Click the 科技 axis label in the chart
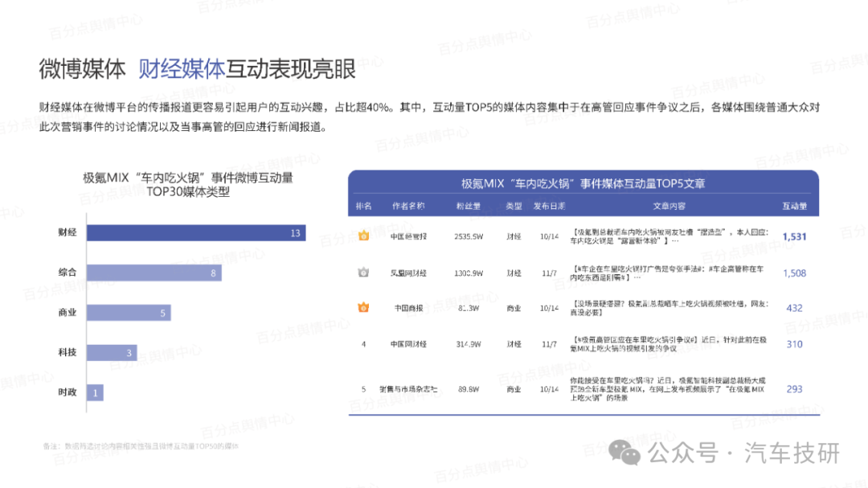This screenshot has height=488, width=868. pyautogui.click(x=68, y=352)
